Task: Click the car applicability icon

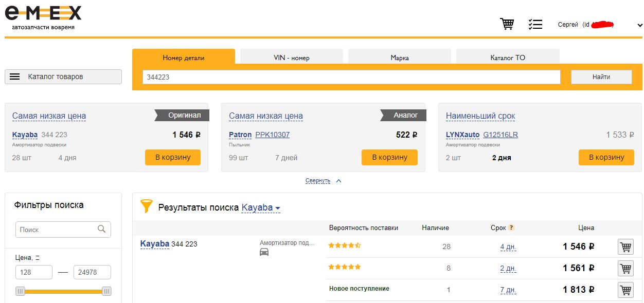Action: [x=264, y=252]
